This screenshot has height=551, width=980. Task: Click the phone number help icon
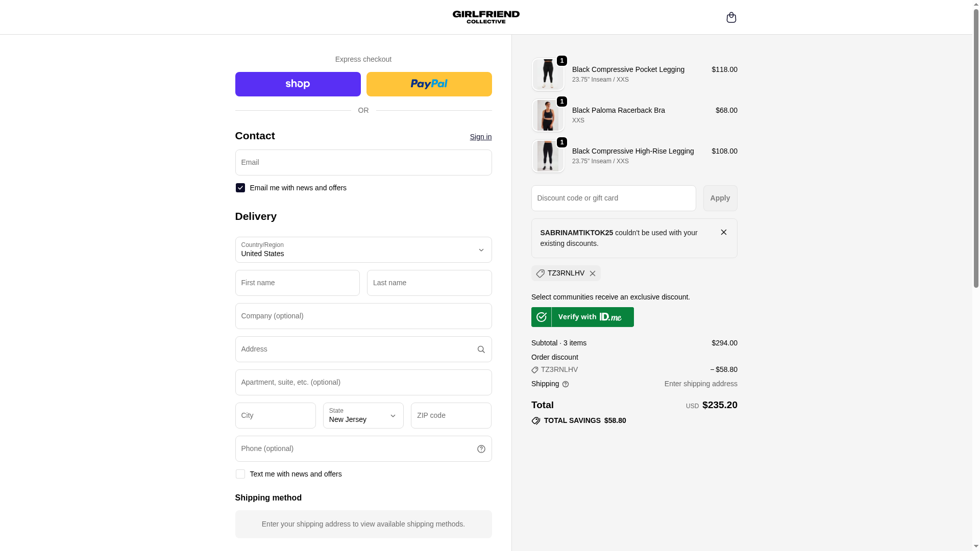point(481,449)
